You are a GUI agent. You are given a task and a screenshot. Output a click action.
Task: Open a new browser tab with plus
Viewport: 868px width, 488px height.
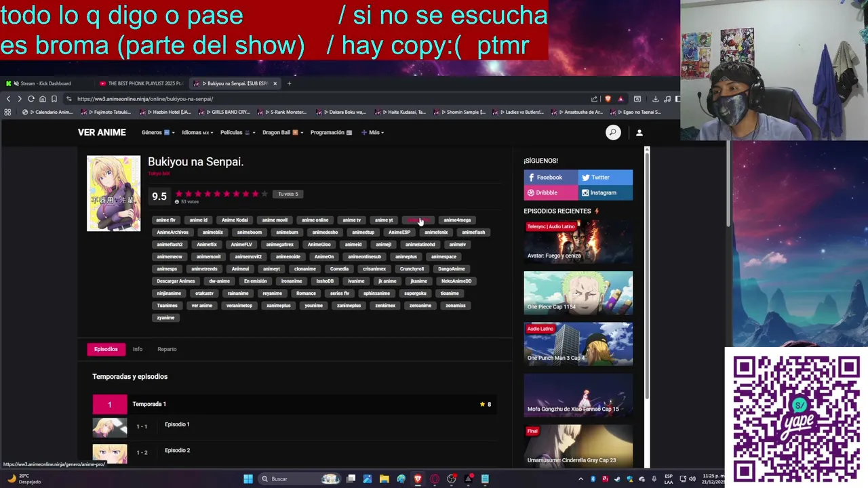point(289,83)
